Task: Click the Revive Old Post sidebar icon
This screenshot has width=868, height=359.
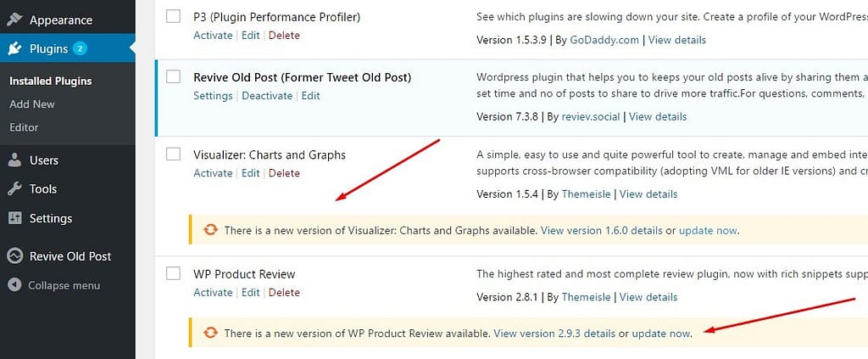Action: (x=14, y=256)
